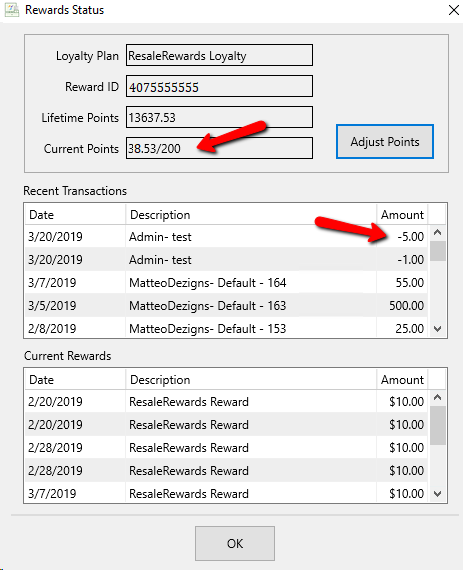Click Recent Transactions scroll up arrow
The width and height of the screenshot is (463, 570).
(438, 232)
